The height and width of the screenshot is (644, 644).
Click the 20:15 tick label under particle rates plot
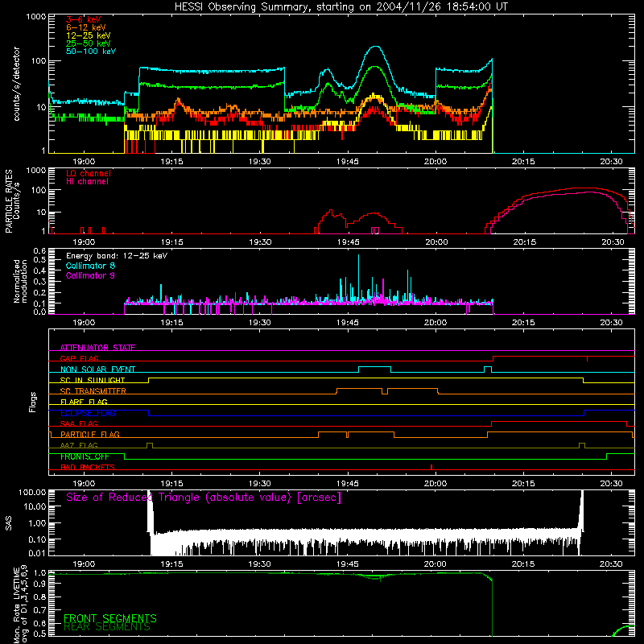coord(525,242)
